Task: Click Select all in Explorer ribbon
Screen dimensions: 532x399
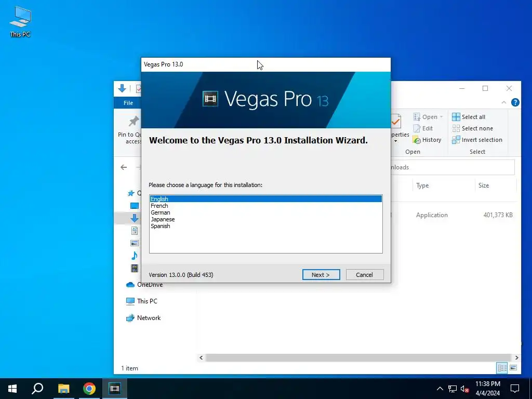Action: point(469,117)
